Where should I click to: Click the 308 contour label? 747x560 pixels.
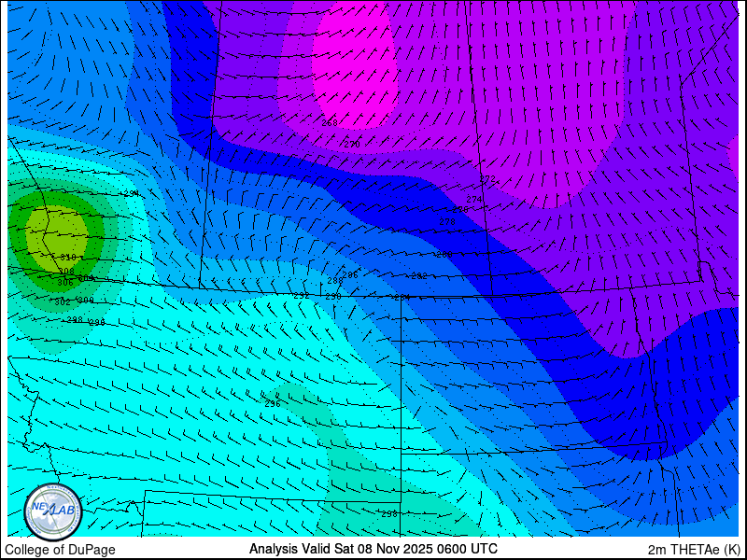tap(65, 272)
